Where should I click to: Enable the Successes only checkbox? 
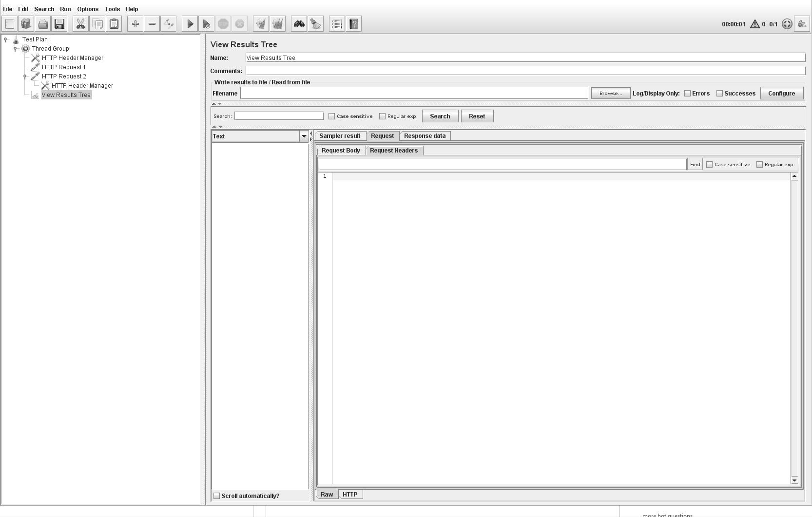[x=719, y=94]
